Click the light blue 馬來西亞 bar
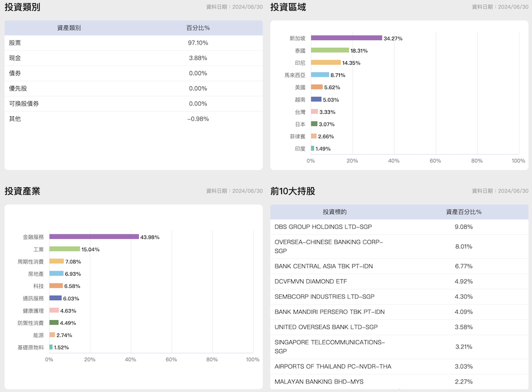This screenshot has height=392, width=532. 320,75
